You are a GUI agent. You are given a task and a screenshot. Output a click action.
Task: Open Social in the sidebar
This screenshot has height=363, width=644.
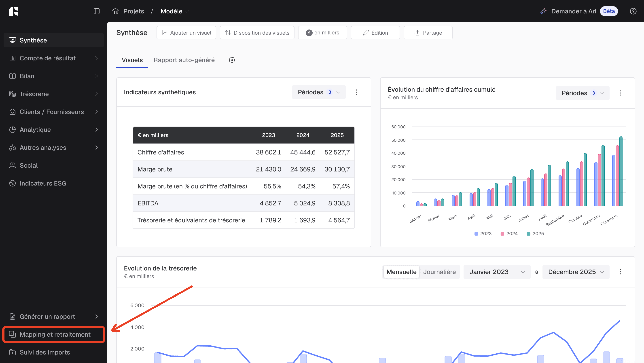click(x=53, y=165)
